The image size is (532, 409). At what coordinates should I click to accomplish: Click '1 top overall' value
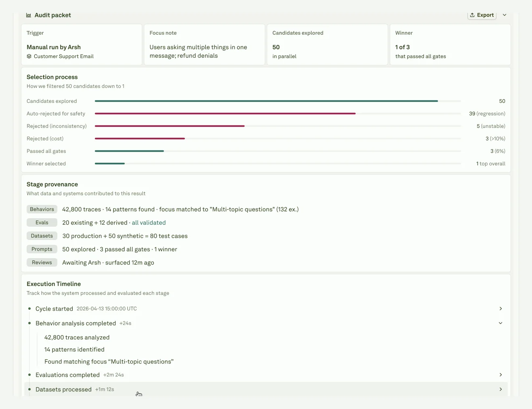[x=491, y=164]
